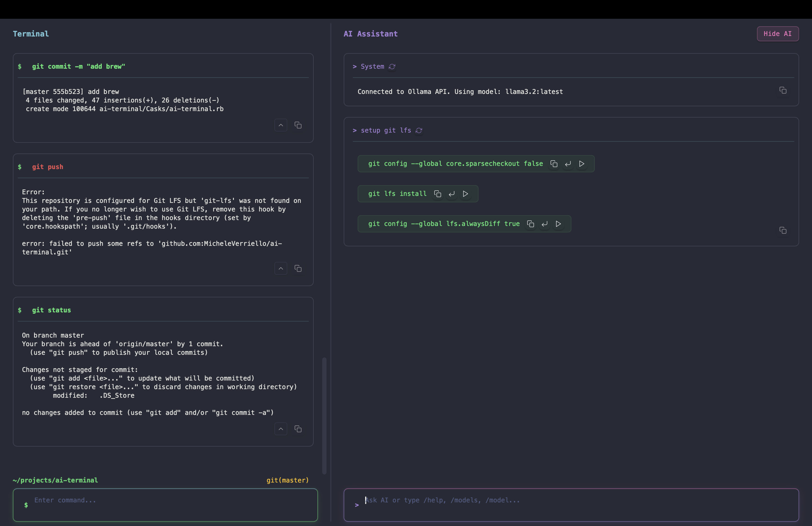Hide the AI Assistant panel
The image size is (812, 526).
coord(778,34)
